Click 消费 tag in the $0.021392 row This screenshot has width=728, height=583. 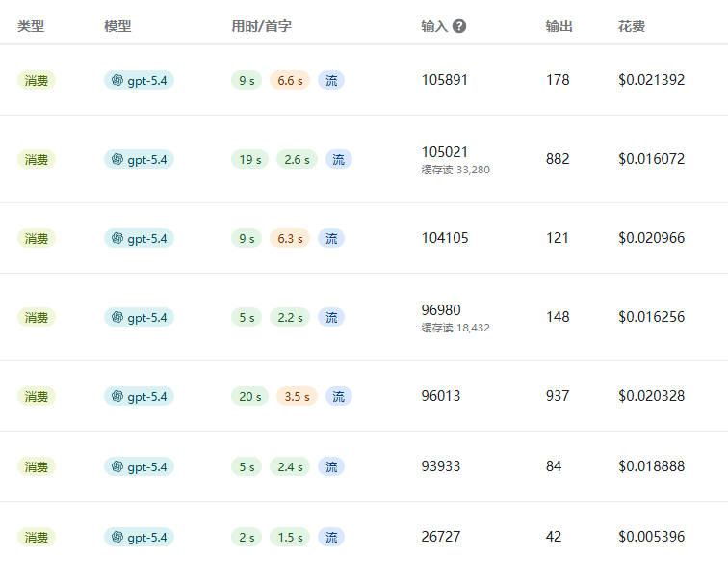[37, 80]
